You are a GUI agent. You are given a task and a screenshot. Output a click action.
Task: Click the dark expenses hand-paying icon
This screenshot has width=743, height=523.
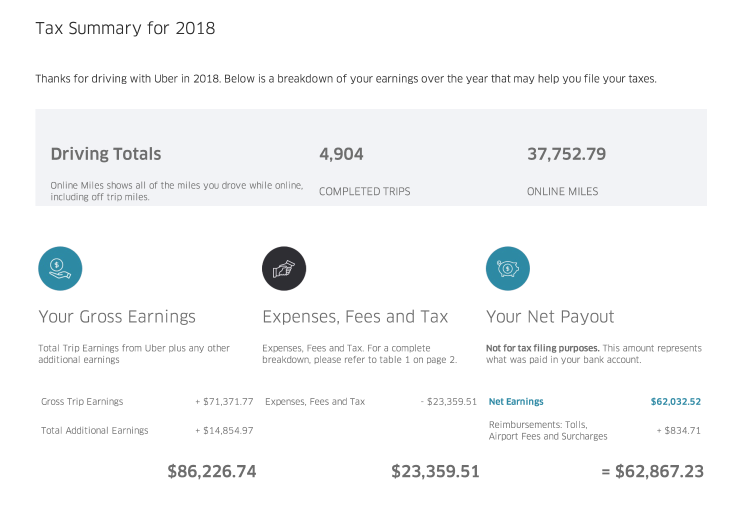click(x=284, y=268)
